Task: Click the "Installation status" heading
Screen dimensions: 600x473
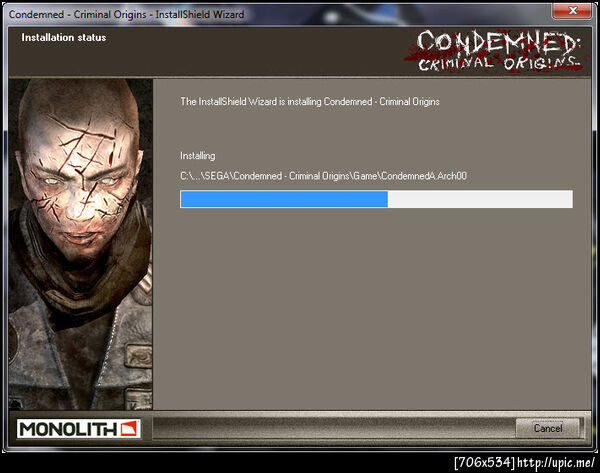Action: coord(64,38)
